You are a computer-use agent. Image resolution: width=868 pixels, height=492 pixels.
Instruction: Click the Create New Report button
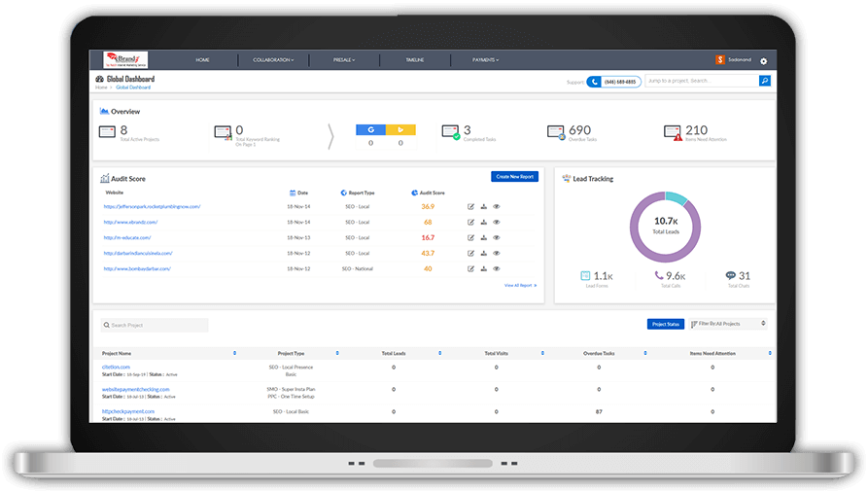pyautogui.click(x=514, y=176)
